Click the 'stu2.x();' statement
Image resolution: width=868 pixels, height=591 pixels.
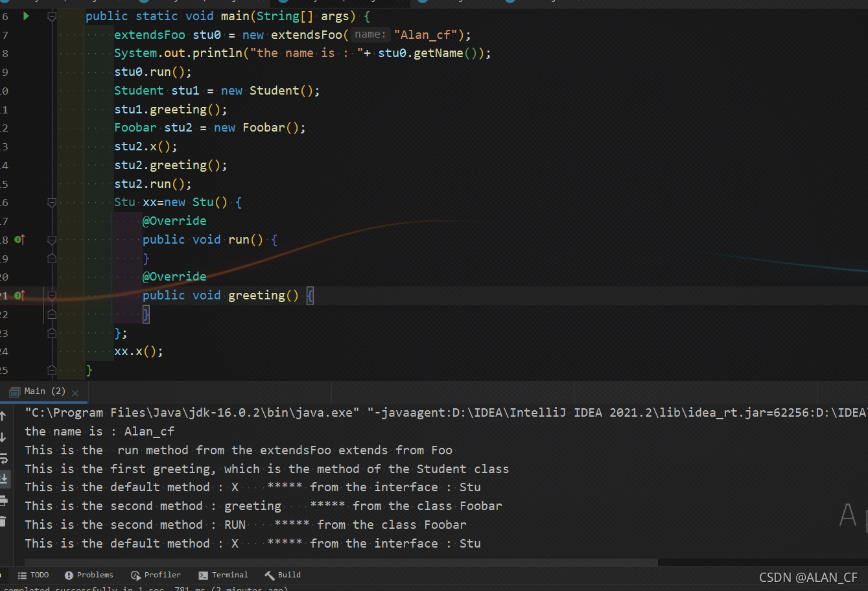(146, 146)
